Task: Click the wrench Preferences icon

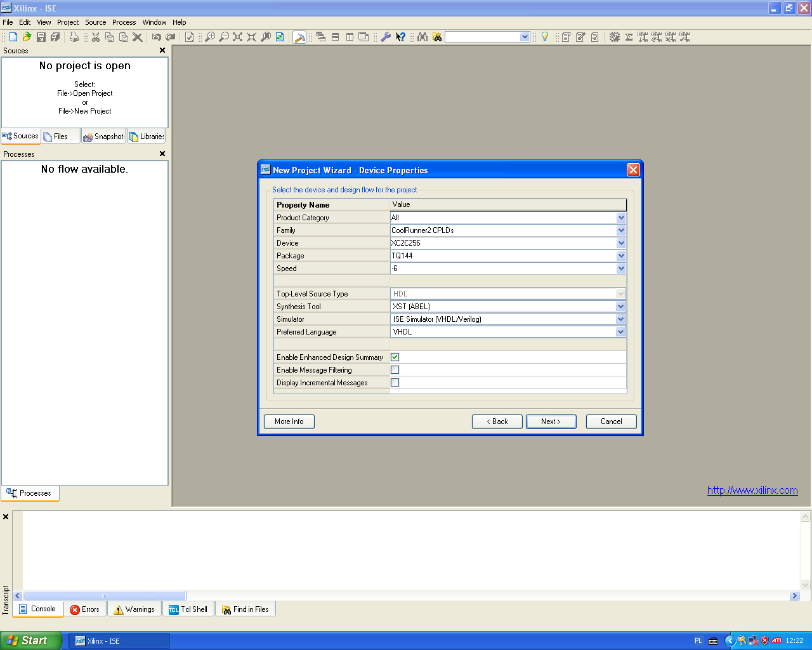Action: (386, 37)
